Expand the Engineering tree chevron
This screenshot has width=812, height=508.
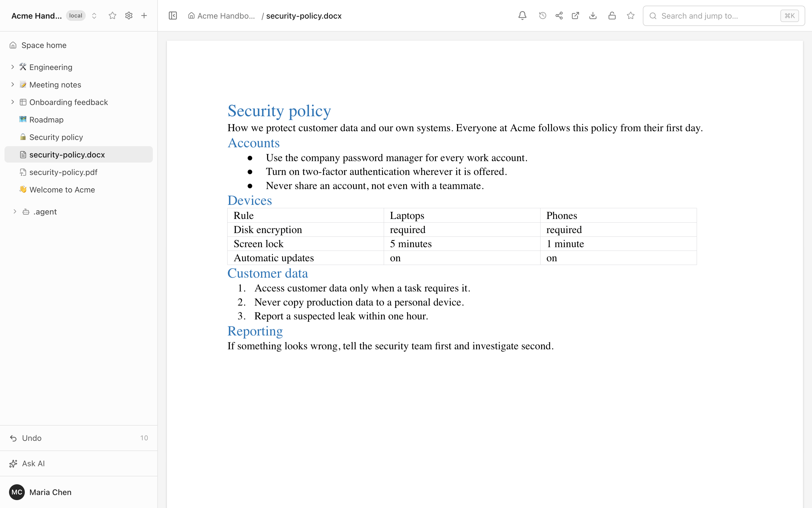pyautogui.click(x=12, y=67)
